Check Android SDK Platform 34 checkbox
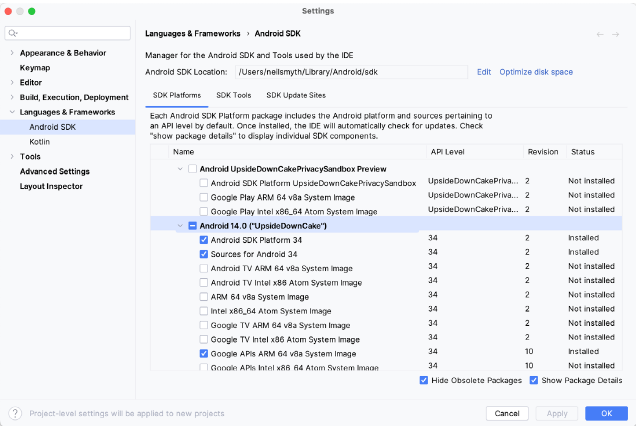636x426 pixels. (204, 240)
